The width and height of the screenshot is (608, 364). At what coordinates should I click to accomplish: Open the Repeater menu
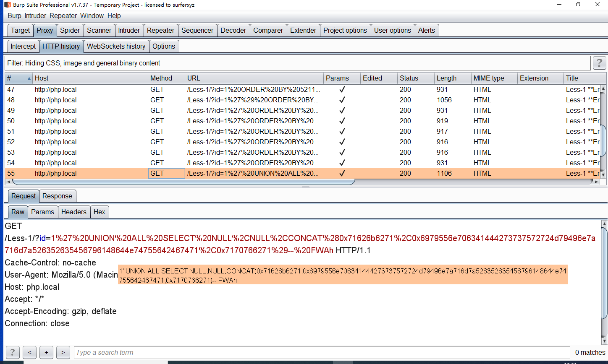pyautogui.click(x=63, y=16)
